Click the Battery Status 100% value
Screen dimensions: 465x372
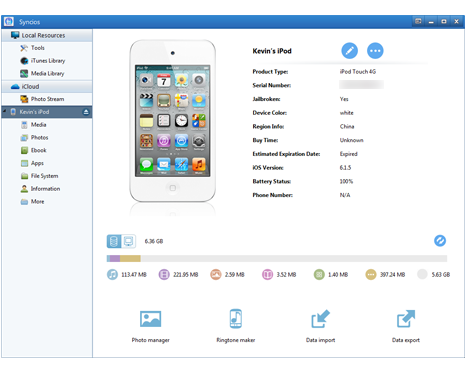click(x=346, y=181)
